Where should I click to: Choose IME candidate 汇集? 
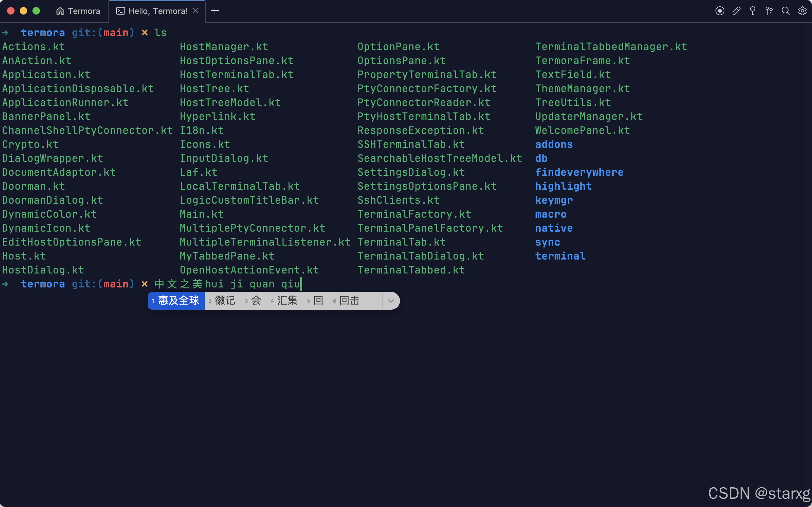[x=284, y=301]
